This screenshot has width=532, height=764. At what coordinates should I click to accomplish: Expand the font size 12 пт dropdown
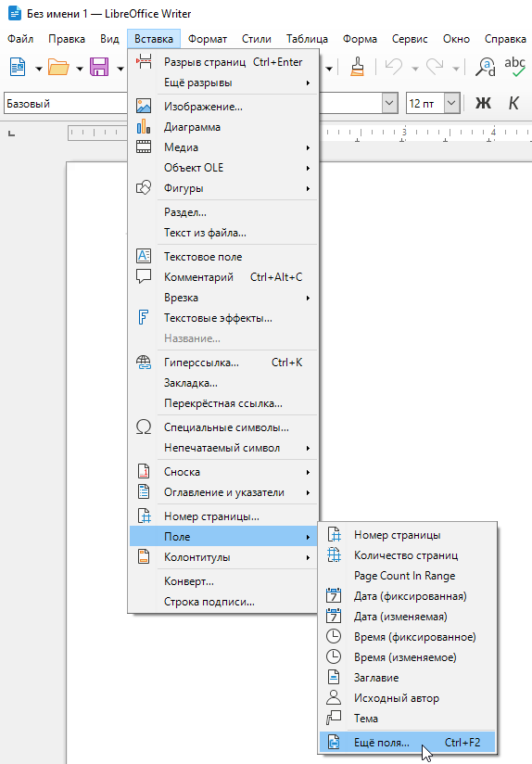tap(451, 103)
